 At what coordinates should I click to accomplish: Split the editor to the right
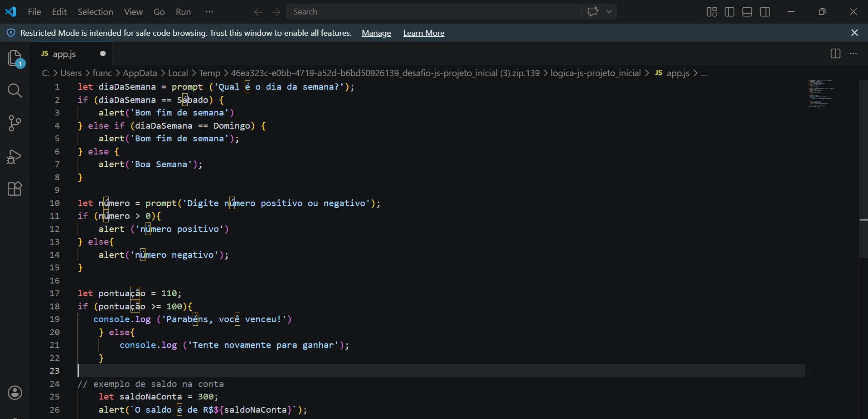[x=835, y=53]
